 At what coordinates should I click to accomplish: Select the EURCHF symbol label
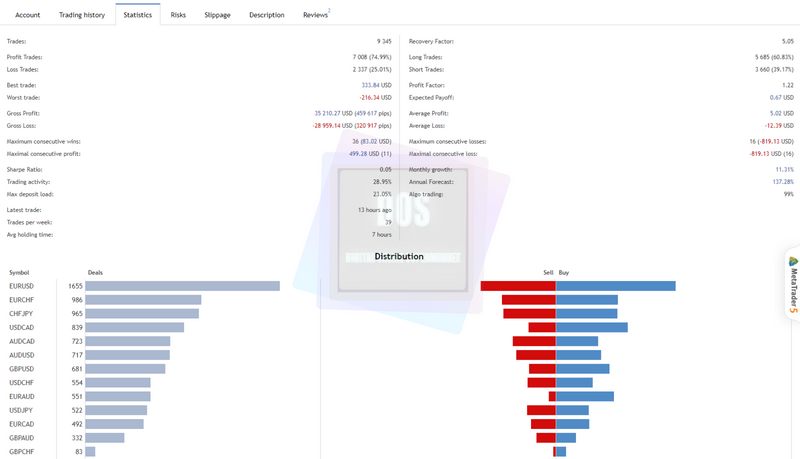[21, 300]
